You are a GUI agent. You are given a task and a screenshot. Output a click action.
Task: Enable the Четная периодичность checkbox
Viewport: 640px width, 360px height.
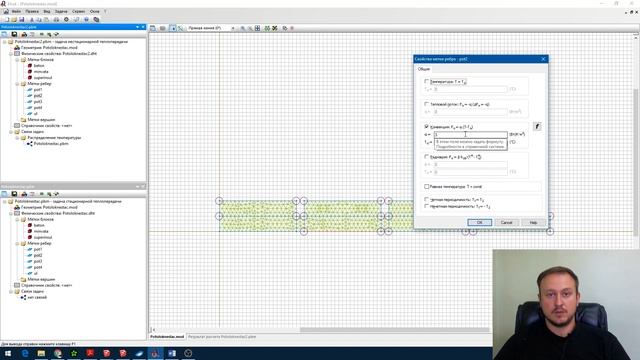point(427,200)
